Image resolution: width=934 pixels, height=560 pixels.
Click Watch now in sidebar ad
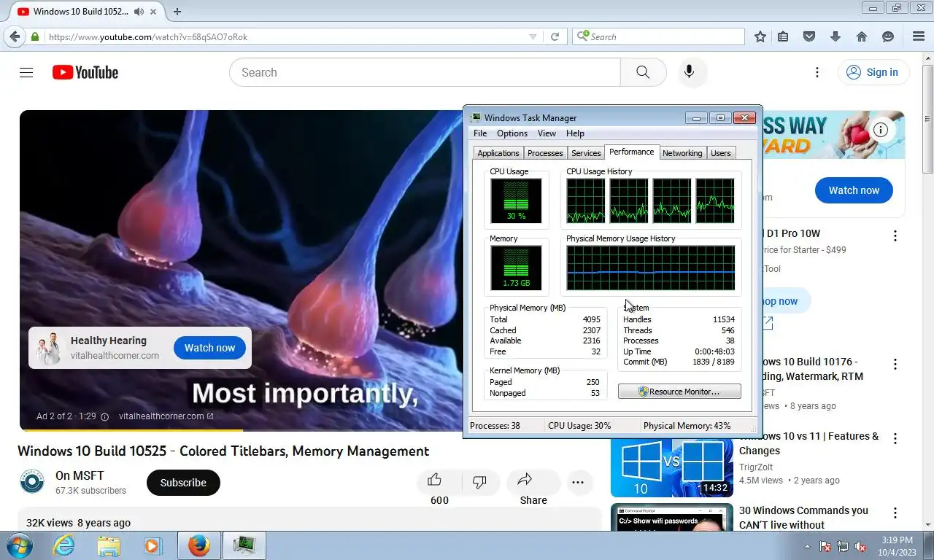click(854, 190)
